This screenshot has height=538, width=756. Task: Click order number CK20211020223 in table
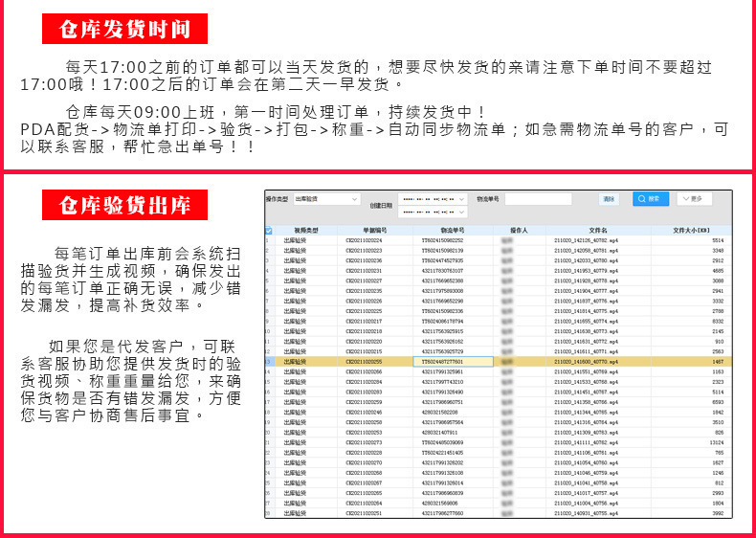(x=364, y=251)
